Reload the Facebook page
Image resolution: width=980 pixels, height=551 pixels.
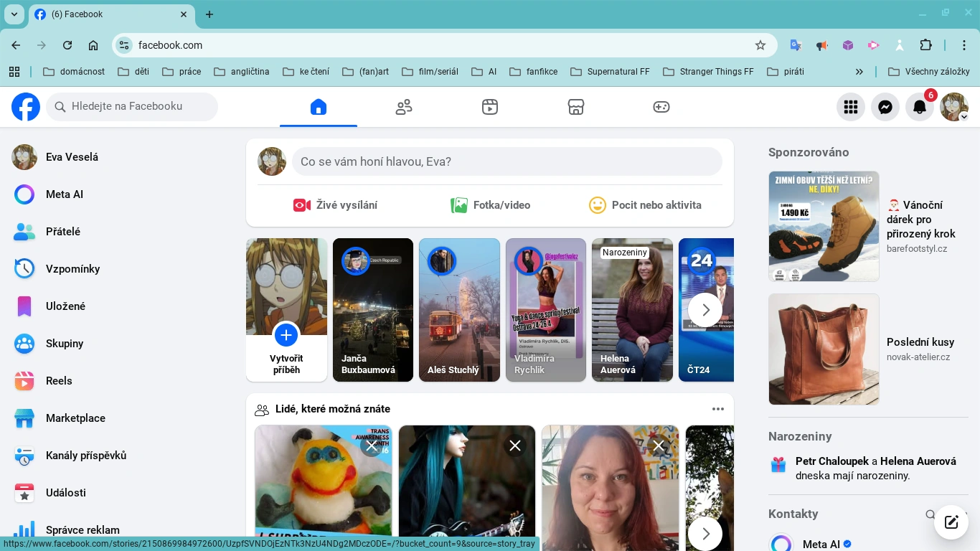point(67,45)
